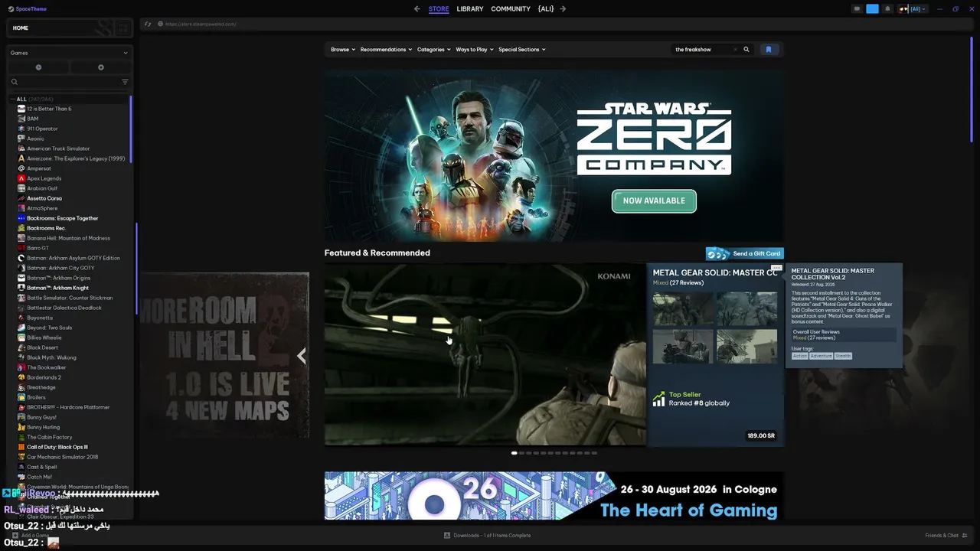The width and height of the screenshot is (980, 551).
Task: Switch to the STORE tab
Action: (439, 9)
